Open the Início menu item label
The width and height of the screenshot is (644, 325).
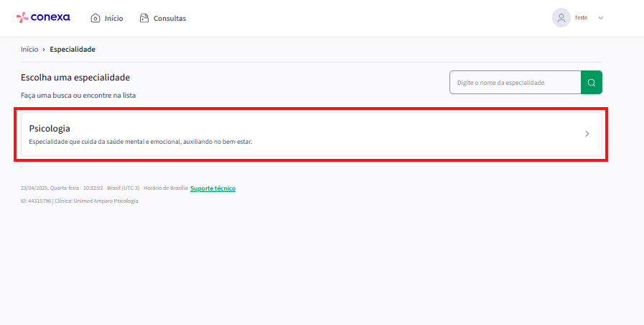[x=113, y=19]
